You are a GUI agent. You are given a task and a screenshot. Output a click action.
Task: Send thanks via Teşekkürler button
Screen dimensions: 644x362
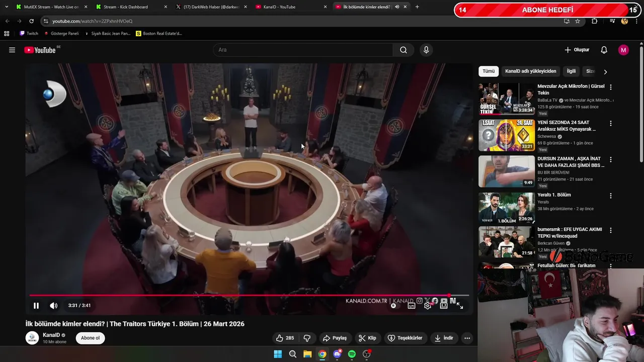(x=405, y=338)
